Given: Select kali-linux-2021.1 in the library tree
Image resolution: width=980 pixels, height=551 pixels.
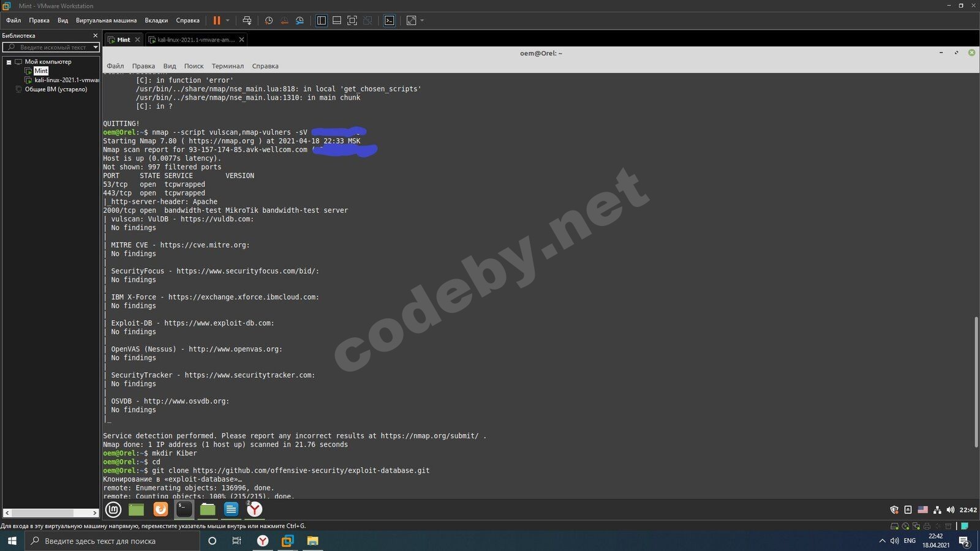Looking at the screenshot, I should [x=66, y=80].
